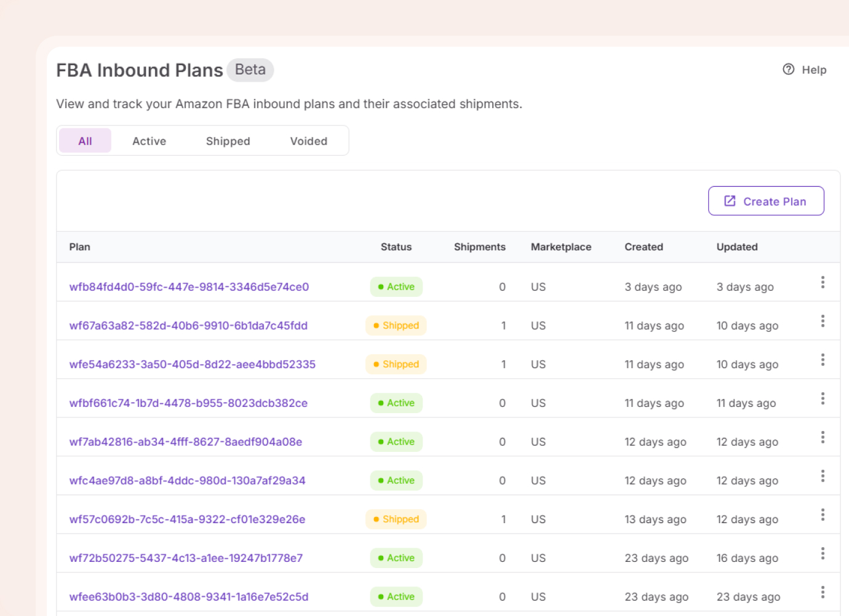Select the Voided tab

tap(308, 141)
